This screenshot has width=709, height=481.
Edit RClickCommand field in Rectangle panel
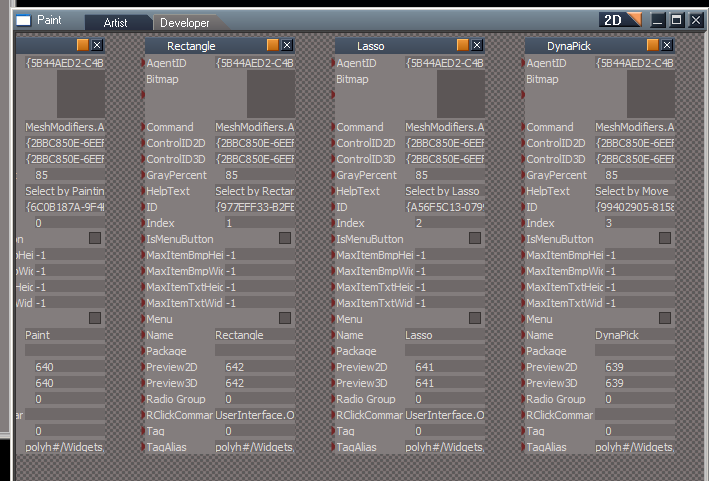(255, 415)
